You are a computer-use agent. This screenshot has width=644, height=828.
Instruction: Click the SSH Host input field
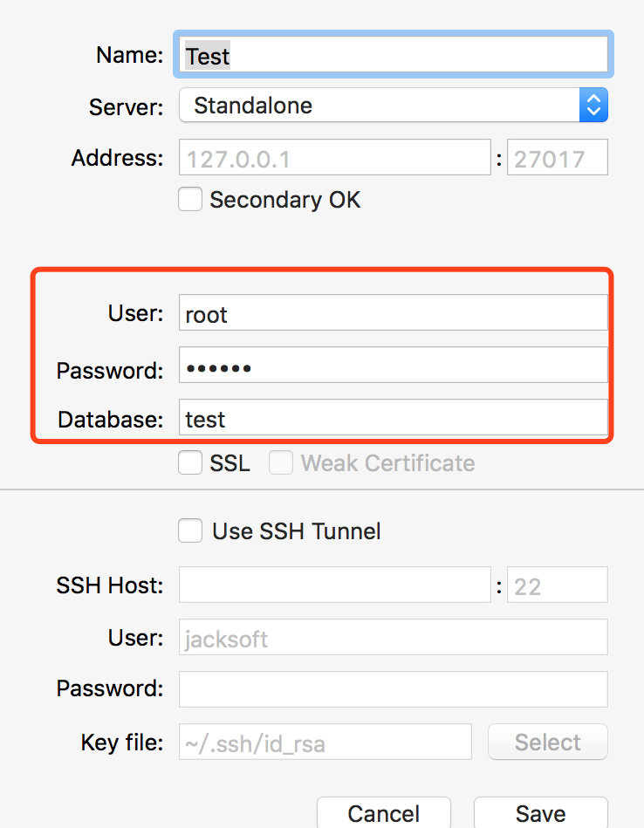pos(335,585)
